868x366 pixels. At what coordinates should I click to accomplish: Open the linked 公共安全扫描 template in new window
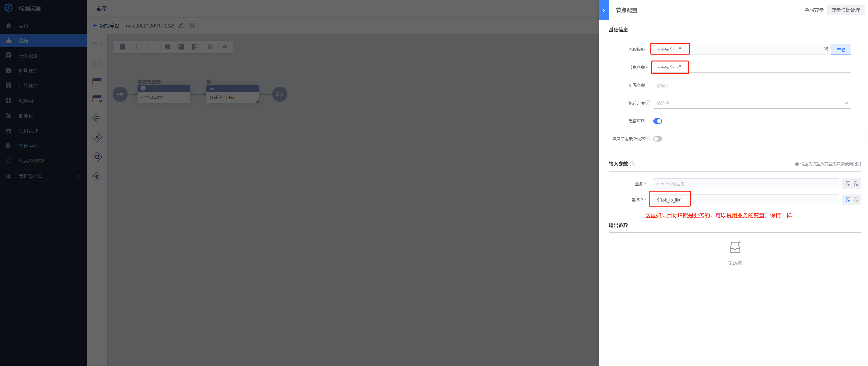pyautogui.click(x=825, y=49)
